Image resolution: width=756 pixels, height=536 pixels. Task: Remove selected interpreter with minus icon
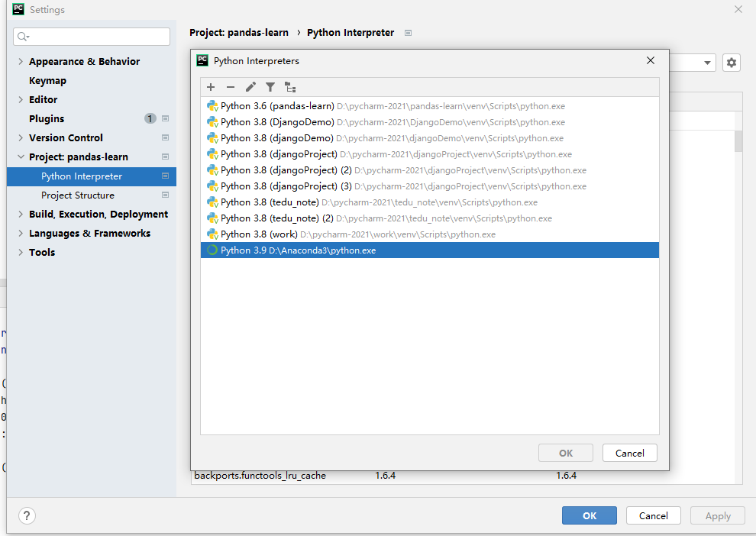pos(231,87)
